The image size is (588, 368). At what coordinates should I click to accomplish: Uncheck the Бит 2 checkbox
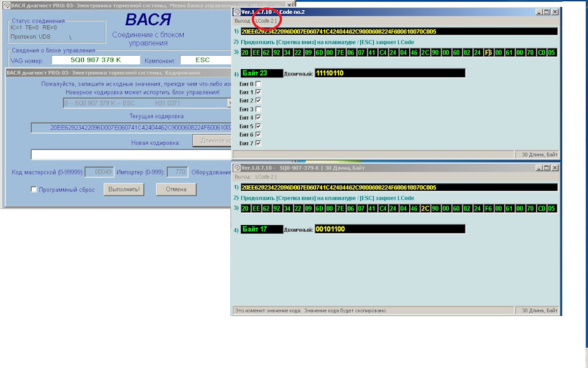[x=258, y=100]
